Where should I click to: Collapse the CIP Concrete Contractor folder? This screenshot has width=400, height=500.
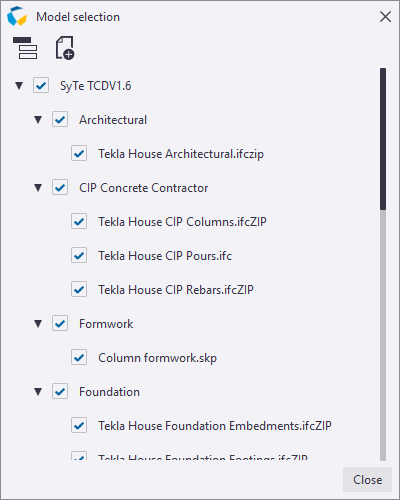[x=38, y=188]
